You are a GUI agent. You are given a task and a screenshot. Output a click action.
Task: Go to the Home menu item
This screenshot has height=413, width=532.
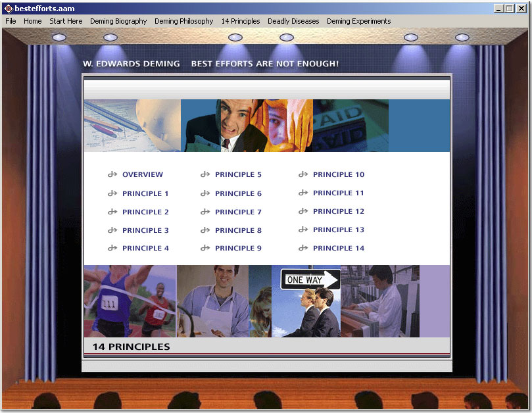point(33,21)
